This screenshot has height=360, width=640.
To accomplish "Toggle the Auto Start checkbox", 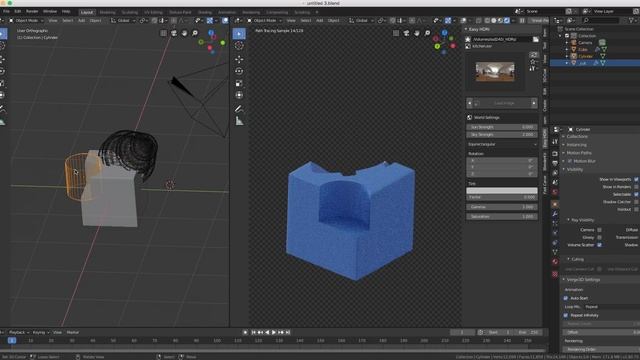I will tap(566, 298).
